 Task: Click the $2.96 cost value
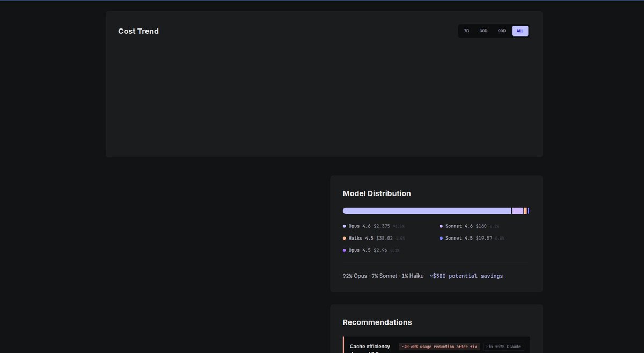[x=380, y=250]
